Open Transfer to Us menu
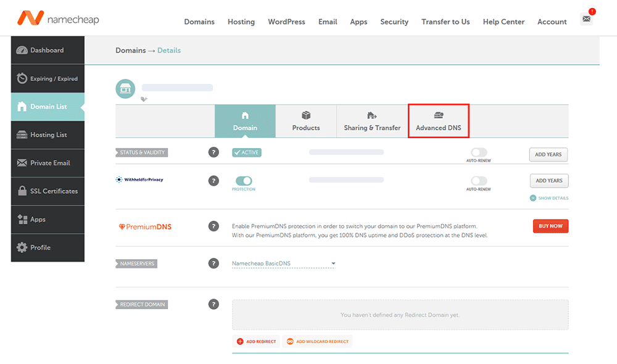Screen dimensions: 617x364 click(445, 22)
